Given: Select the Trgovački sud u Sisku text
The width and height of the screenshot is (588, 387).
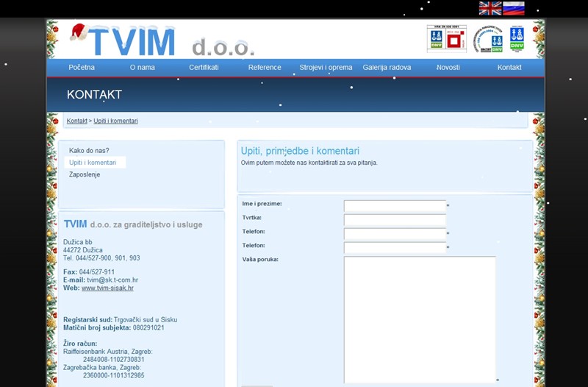Looking at the screenshot, I should pyautogui.click(x=146, y=320).
